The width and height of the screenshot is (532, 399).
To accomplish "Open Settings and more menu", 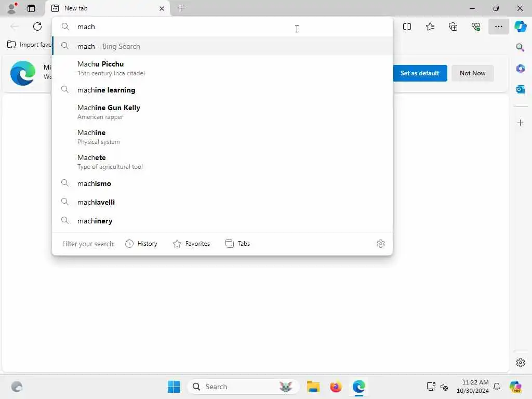I will 498,26.
